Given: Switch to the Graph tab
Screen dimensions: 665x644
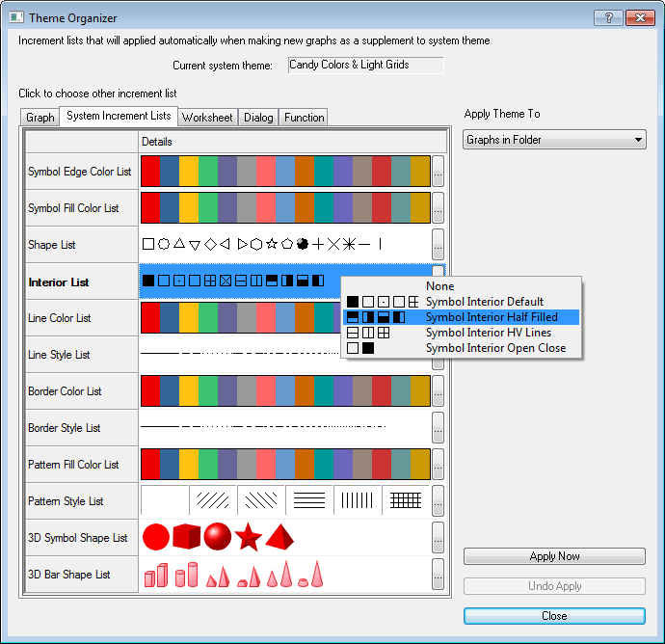Looking at the screenshot, I should click(x=40, y=118).
